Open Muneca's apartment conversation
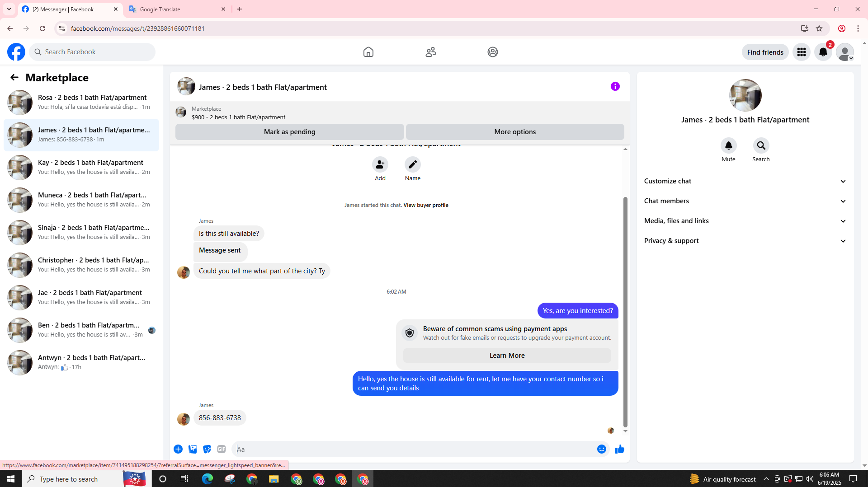Image resolution: width=868 pixels, height=487 pixels. pos(81,200)
